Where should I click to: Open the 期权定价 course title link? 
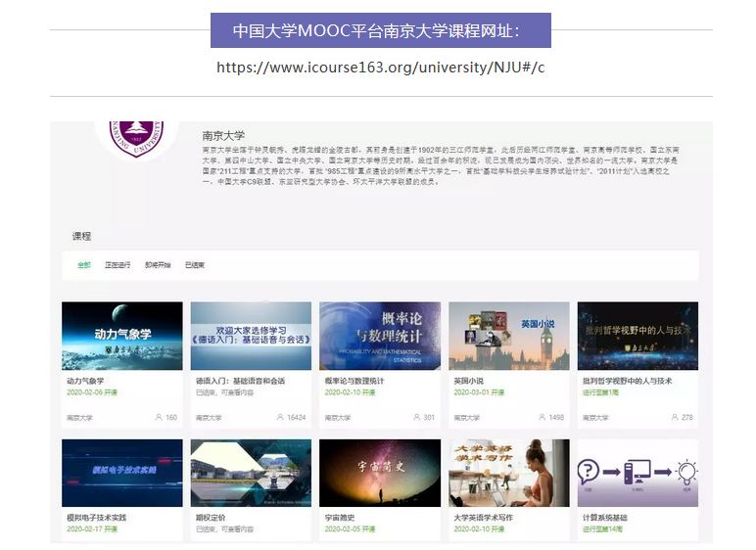211,518
